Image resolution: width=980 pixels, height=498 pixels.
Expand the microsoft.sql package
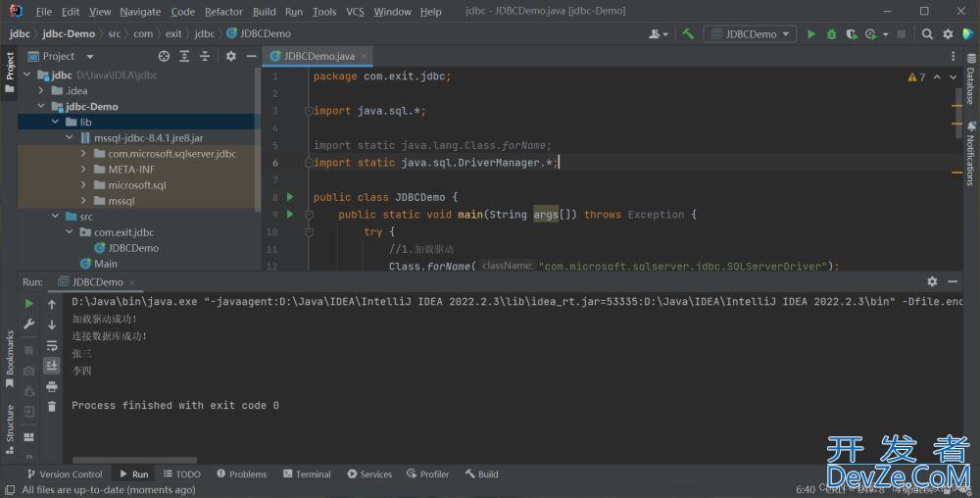83,185
